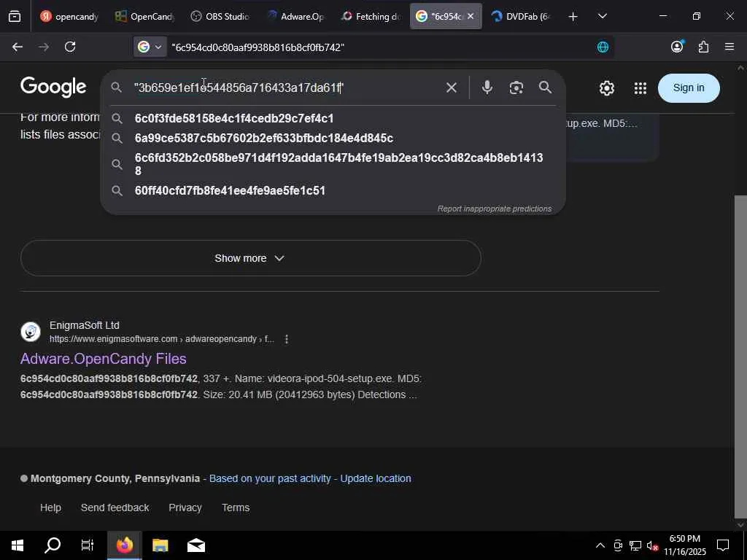Switch to the OBS Studio tab

pos(219,17)
